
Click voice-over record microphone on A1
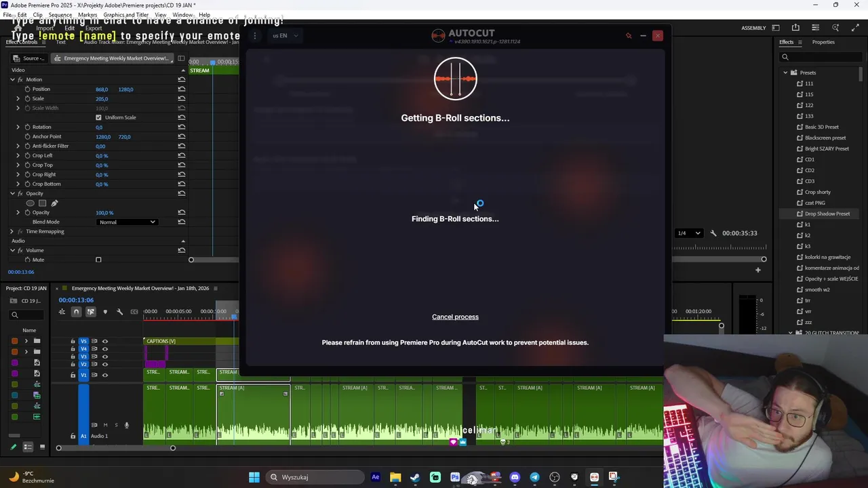[126, 425]
